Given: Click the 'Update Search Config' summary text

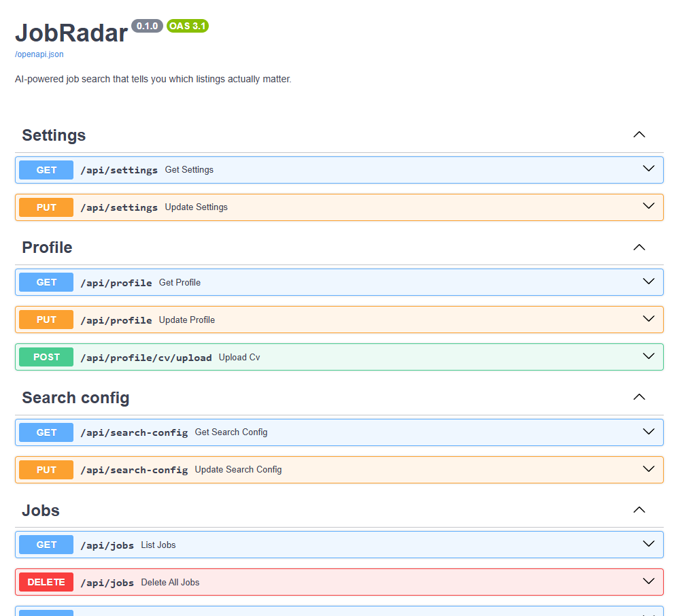Looking at the screenshot, I should [239, 470].
